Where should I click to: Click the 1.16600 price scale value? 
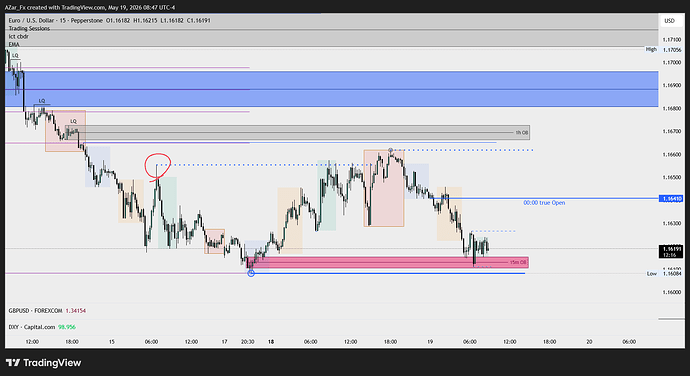pos(672,155)
